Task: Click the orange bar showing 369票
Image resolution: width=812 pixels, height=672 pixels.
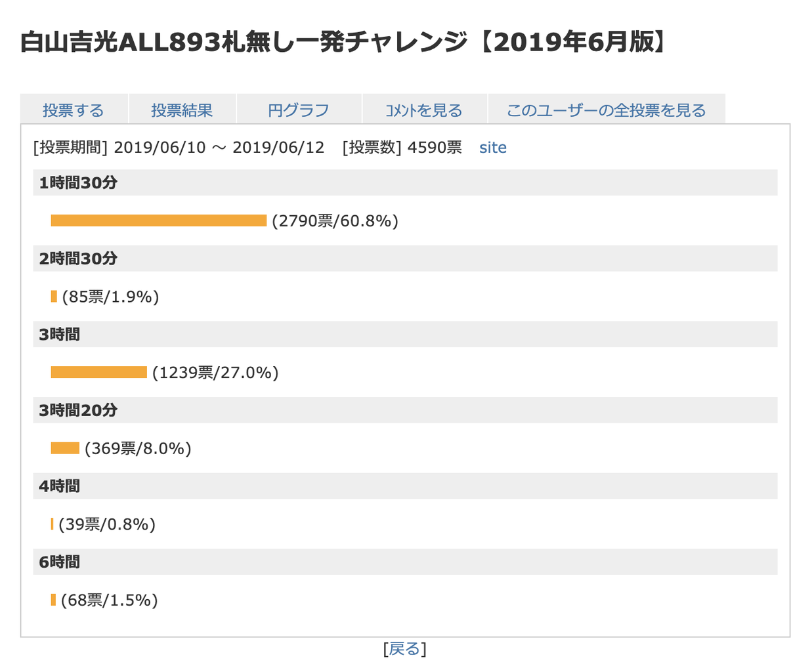Action: 65,448
